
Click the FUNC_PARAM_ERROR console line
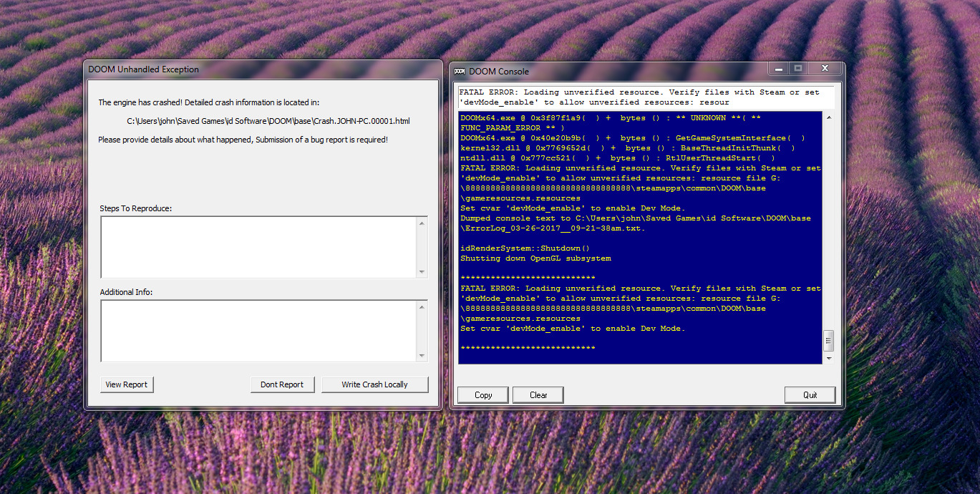pos(513,128)
